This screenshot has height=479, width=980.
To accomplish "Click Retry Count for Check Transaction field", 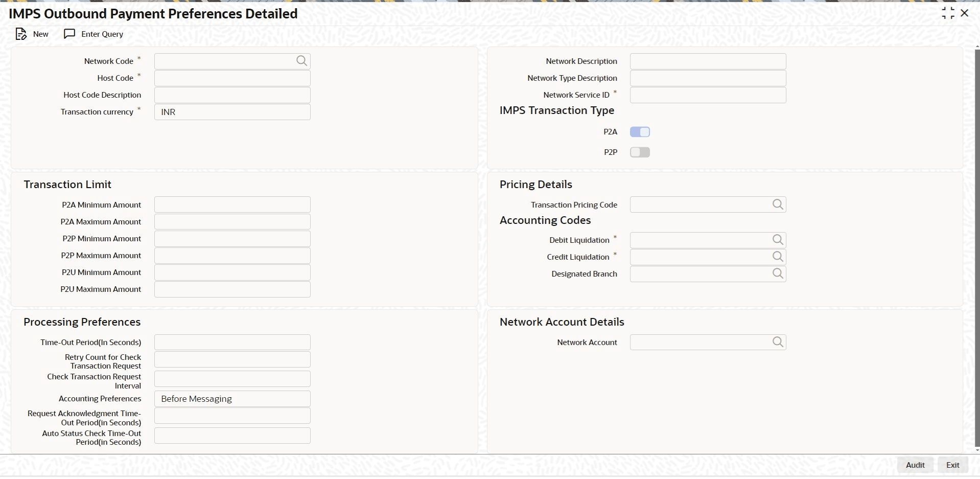I will pyautogui.click(x=232, y=359).
